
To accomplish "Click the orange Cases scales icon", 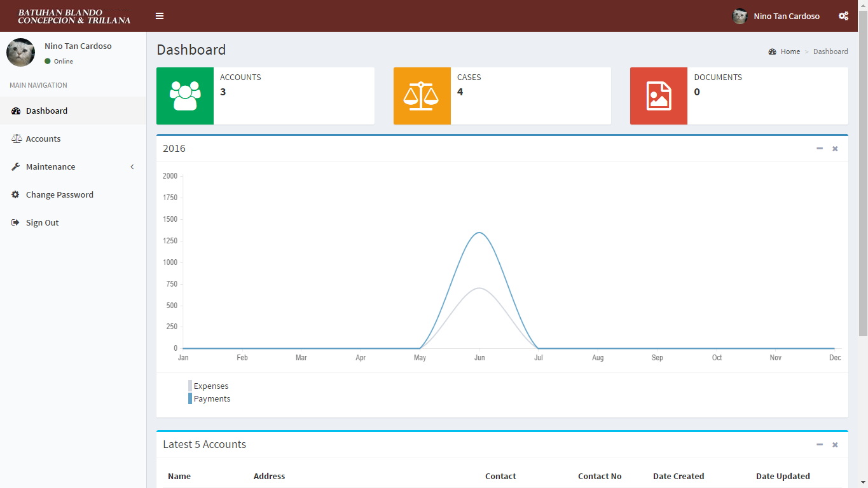I will coord(422,96).
